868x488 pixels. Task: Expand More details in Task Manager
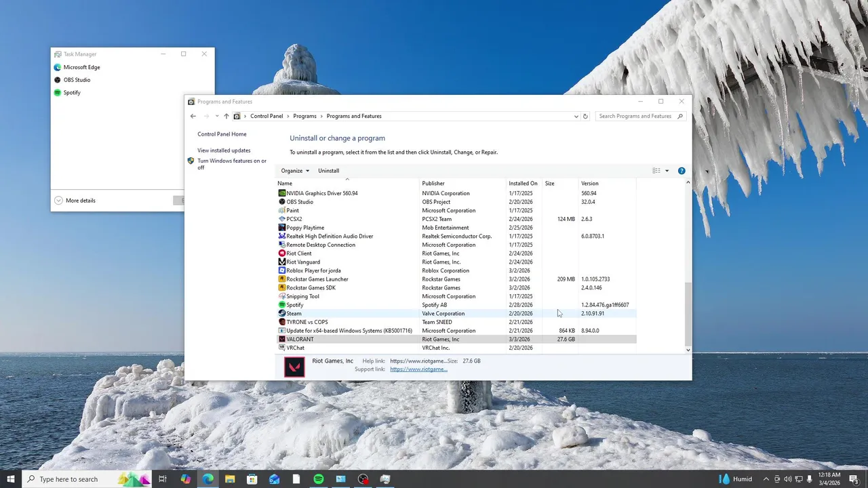[x=75, y=201]
